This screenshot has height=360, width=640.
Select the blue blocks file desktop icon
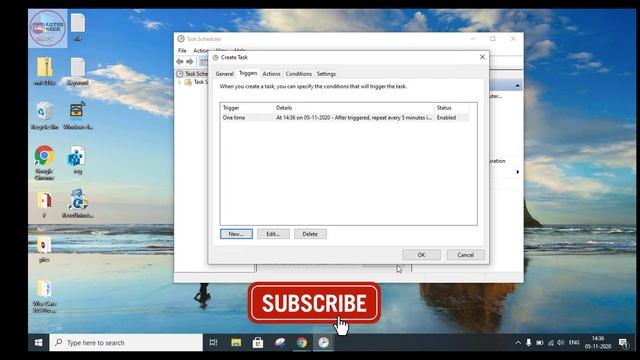click(x=77, y=160)
